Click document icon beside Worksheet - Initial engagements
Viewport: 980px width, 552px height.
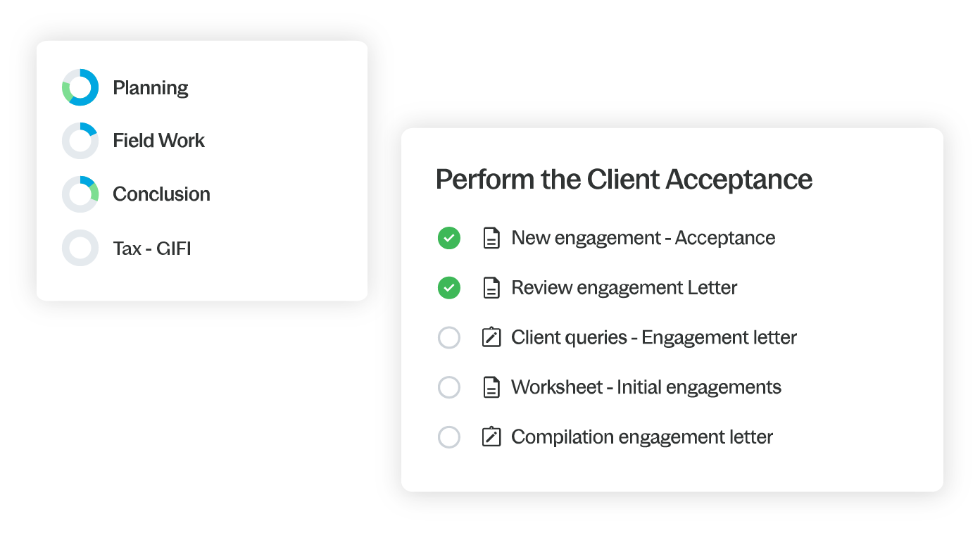[491, 387]
